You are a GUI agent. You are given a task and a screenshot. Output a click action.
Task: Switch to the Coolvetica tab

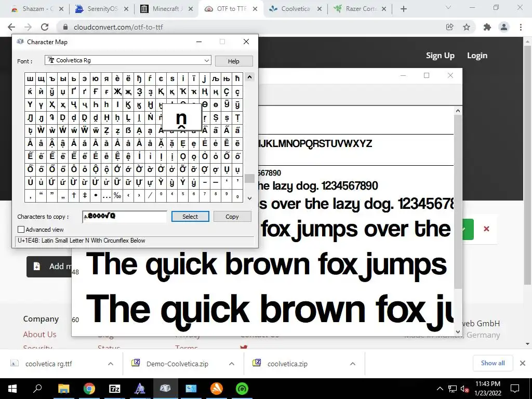click(x=295, y=9)
